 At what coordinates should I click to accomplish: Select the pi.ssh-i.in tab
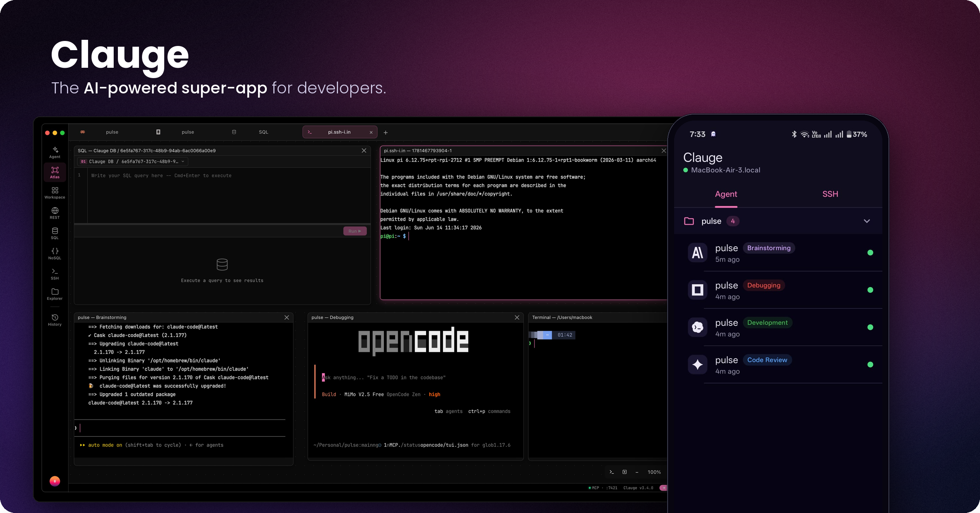tap(339, 132)
